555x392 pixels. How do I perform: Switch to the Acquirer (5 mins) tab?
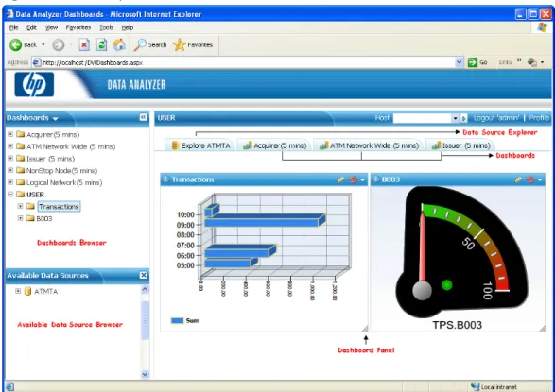pyautogui.click(x=275, y=145)
